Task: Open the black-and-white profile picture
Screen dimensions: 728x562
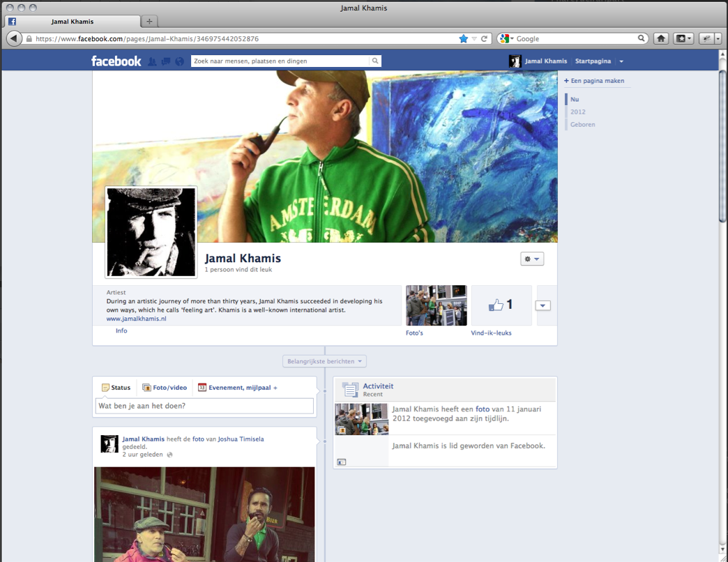Action: tap(151, 232)
